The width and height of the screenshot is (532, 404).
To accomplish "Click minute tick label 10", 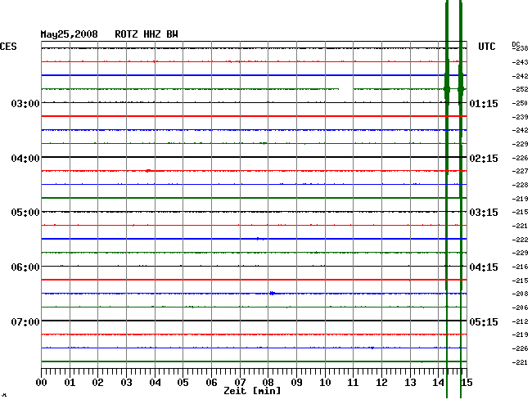I will [x=325, y=383].
